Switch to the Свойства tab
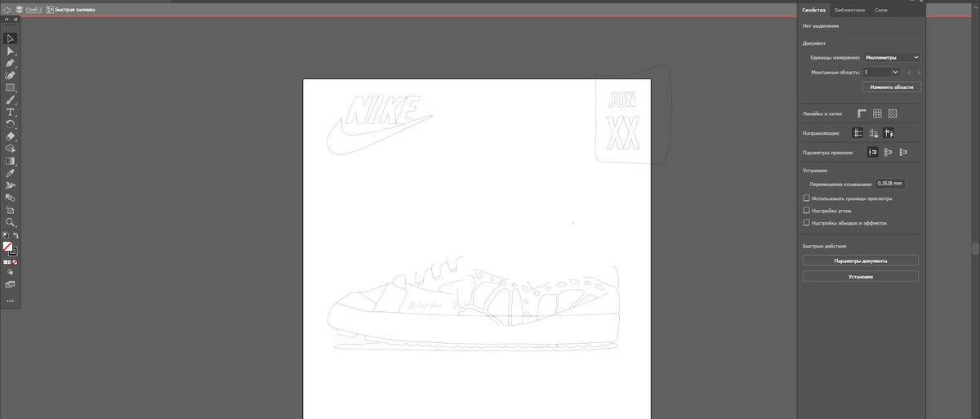Screen dimensions: 980x419 pyautogui.click(x=814, y=10)
